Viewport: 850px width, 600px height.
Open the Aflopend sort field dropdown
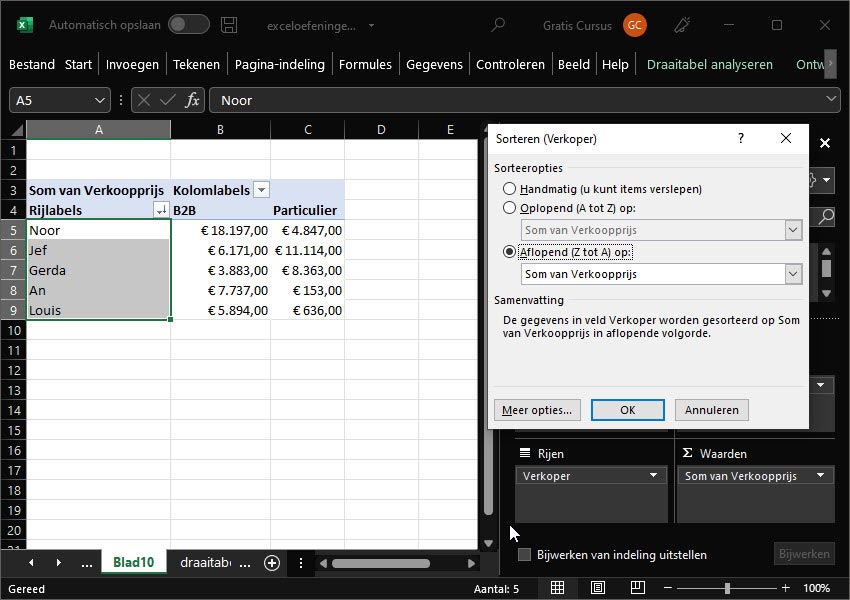pos(793,274)
